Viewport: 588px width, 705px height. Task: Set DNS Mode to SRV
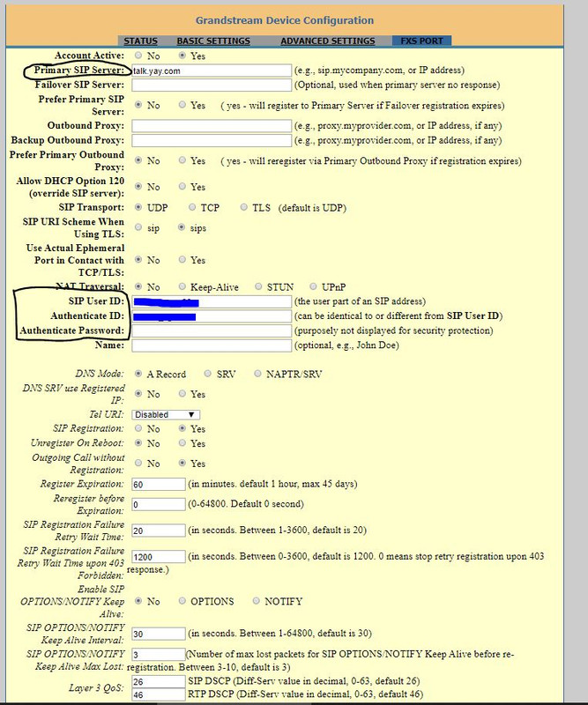coord(207,374)
